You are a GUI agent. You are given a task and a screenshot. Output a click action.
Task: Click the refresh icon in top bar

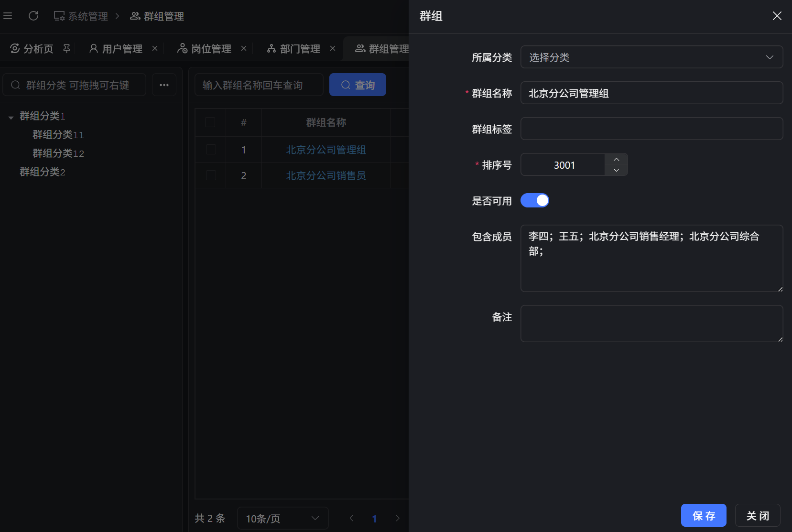click(33, 16)
